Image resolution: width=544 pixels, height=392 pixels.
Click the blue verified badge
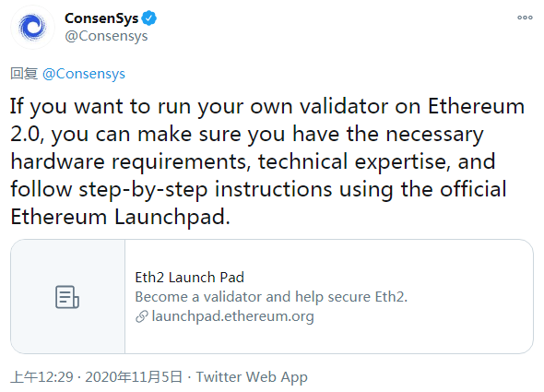[x=149, y=18]
